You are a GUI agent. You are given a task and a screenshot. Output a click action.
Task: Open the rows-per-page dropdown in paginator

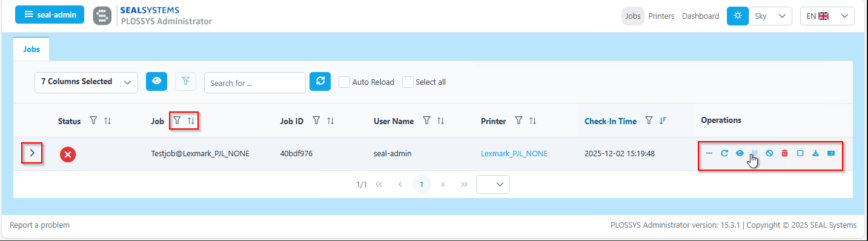pyautogui.click(x=493, y=184)
